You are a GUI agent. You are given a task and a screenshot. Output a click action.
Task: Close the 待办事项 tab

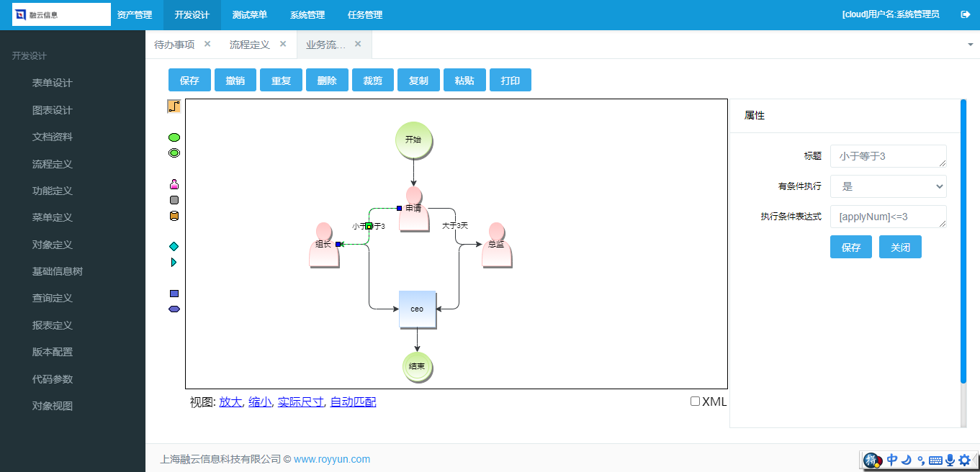point(207,44)
